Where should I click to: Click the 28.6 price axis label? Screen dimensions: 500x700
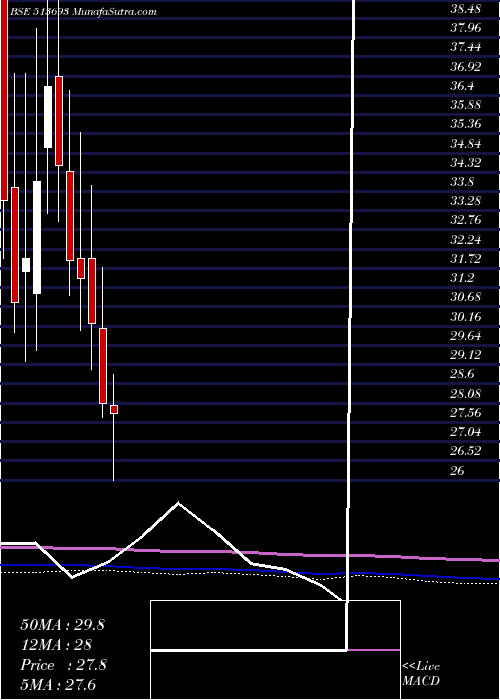click(462, 374)
